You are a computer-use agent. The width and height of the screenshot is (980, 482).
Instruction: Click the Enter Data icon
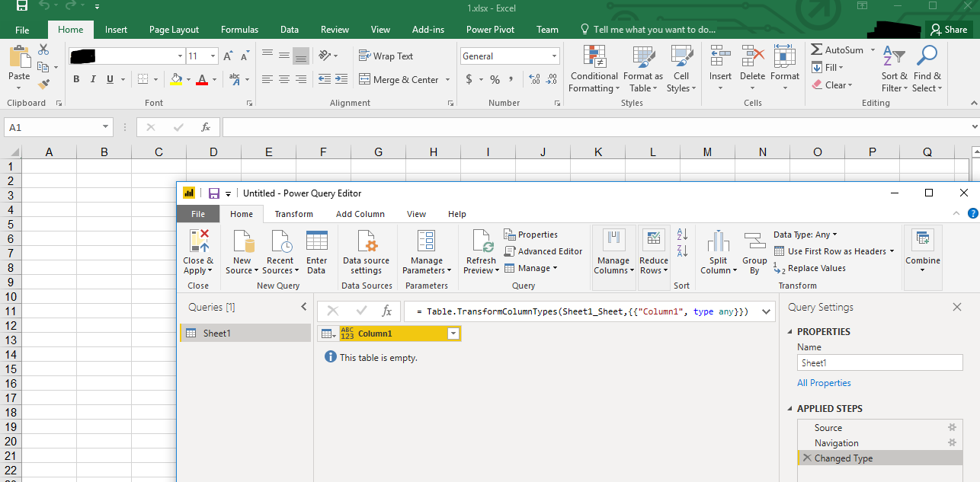[x=316, y=241]
